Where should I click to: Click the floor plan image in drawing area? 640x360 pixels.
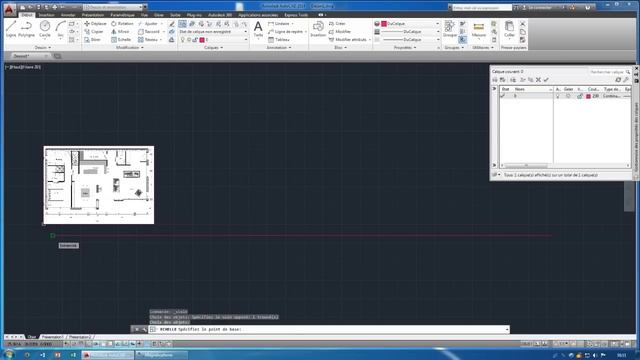click(99, 185)
